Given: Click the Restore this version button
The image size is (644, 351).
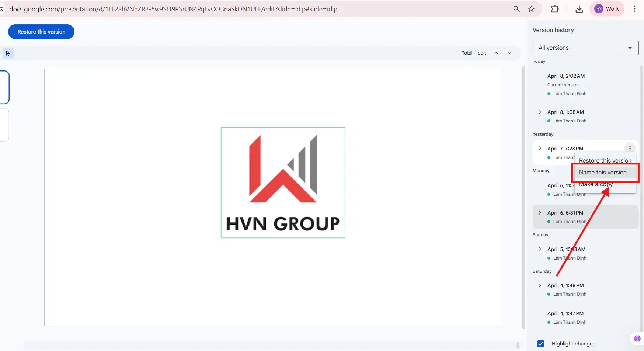Looking at the screenshot, I should (x=41, y=32).
